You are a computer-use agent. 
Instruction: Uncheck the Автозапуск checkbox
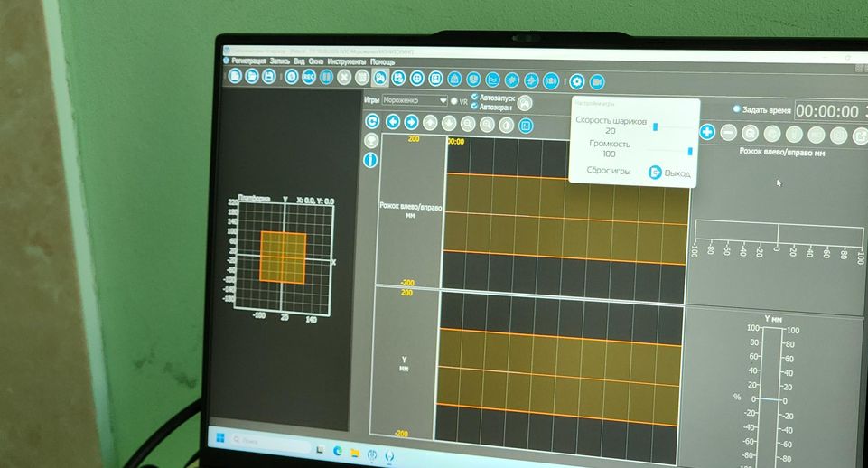474,97
